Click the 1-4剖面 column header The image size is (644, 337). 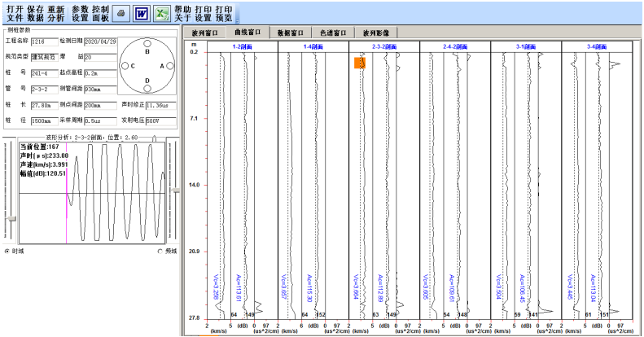tap(313, 46)
